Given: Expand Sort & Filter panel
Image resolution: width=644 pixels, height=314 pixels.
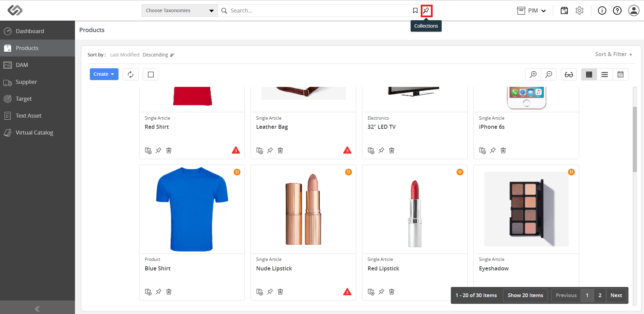Looking at the screenshot, I should coord(614,54).
